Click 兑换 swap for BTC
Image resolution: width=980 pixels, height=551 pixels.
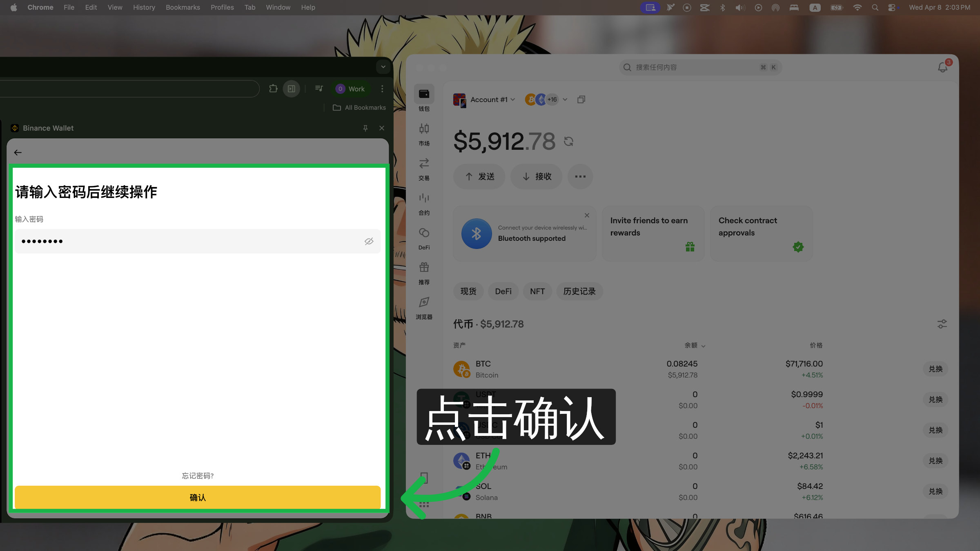click(x=935, y=369)
